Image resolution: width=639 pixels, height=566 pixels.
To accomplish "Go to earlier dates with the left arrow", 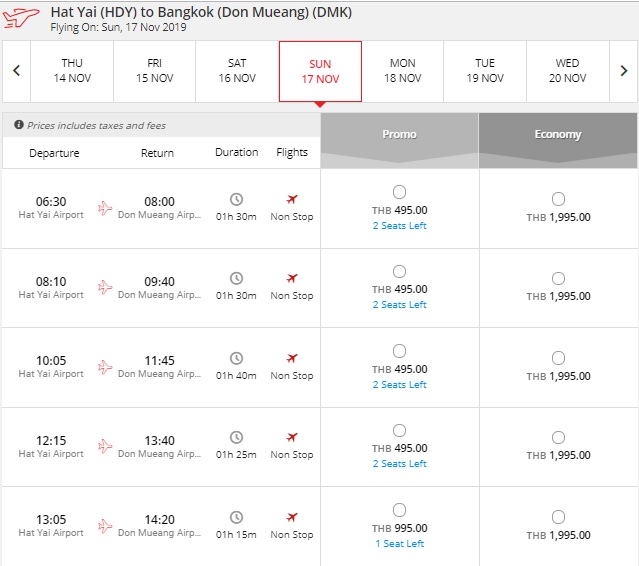I will tap(16, 70).
